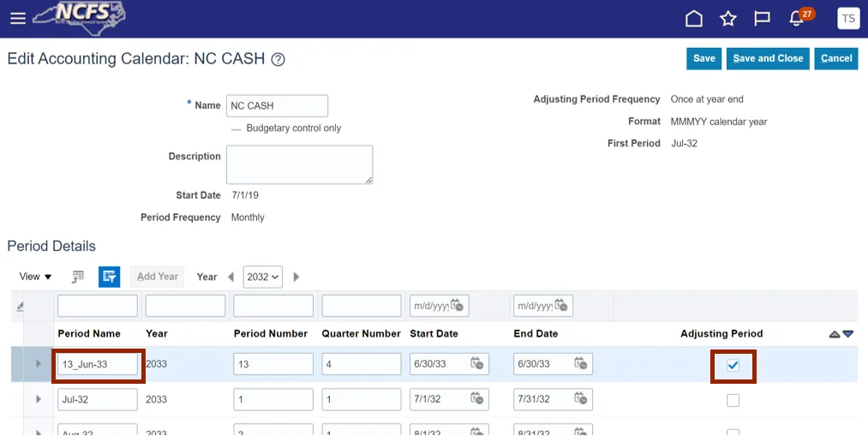This screenshot has width=868, height=436.
Task: Click the Cancel button
Action: tap(836, 58)
